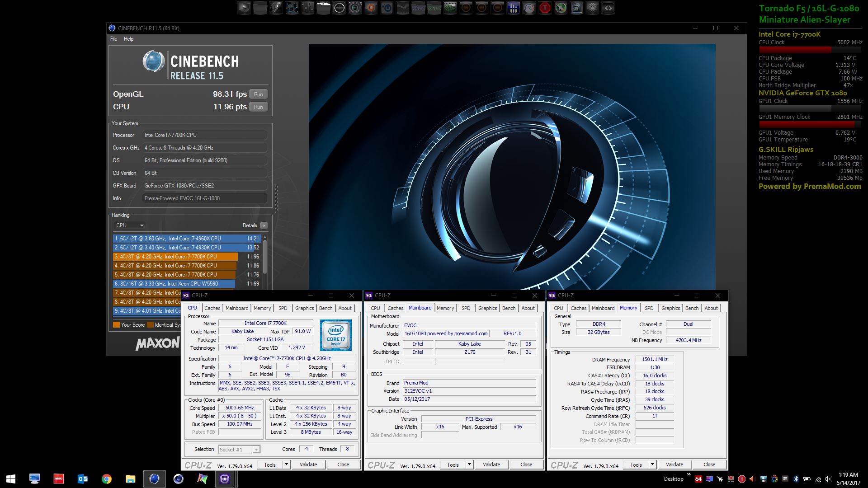
Task: Open Google Chrome from the taskbar
Action: [x=106, y=479]
